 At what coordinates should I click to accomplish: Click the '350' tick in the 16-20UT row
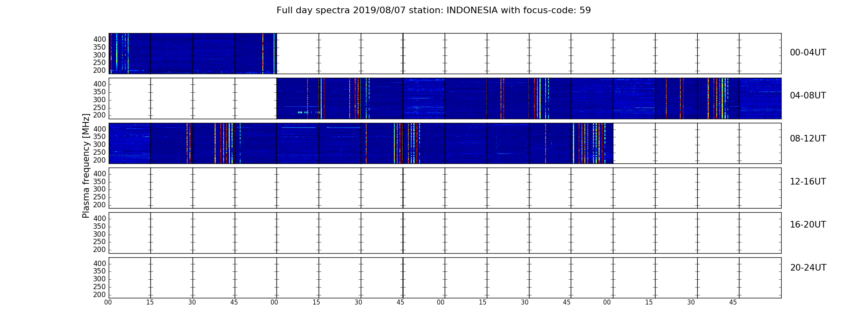point(100,226)
